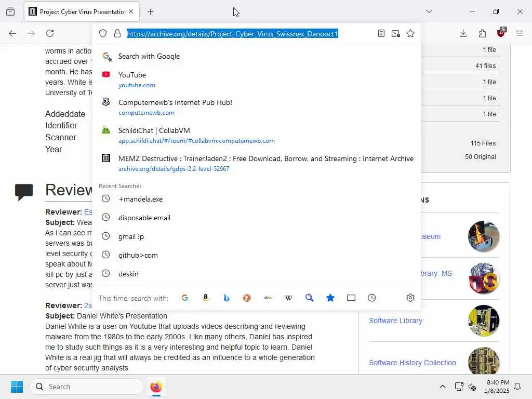Image resolution: width=532 pixels, height=399 pixels.
Task: Select Computernewb's Internet Pub Hub suggestion
Action: pos(257,107)
